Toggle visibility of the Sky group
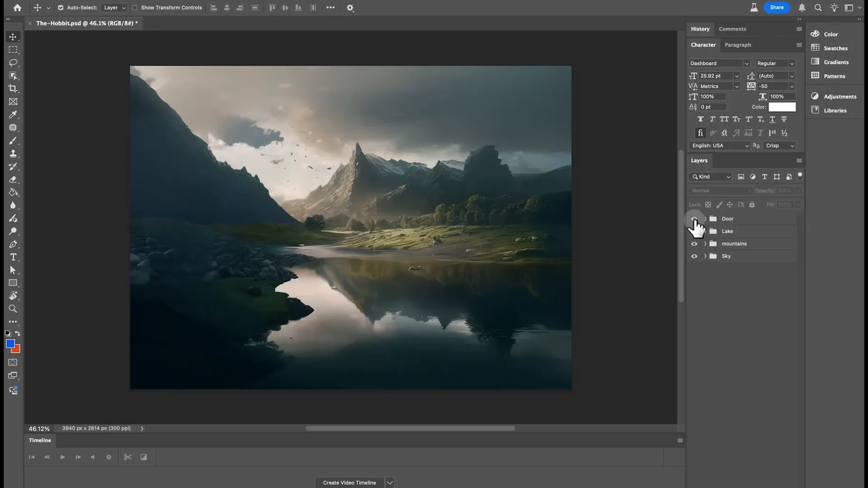This screenshot has width=868, height=488. coord(694,256)
